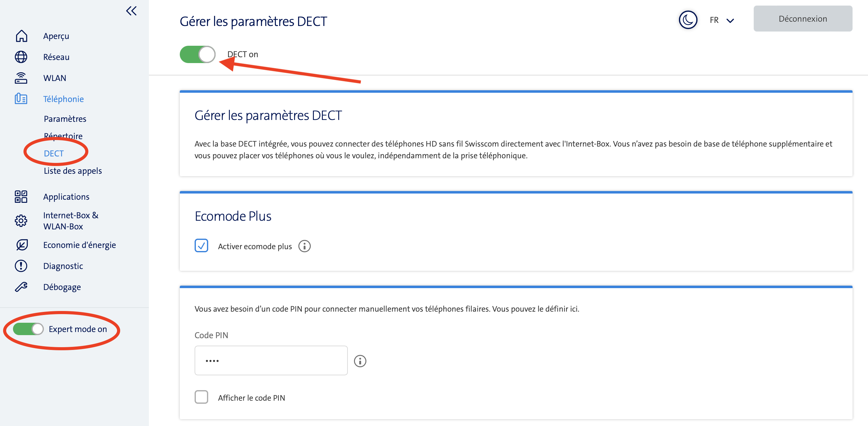Go to the Paramètres submenu item

click(x=65, y=119)
